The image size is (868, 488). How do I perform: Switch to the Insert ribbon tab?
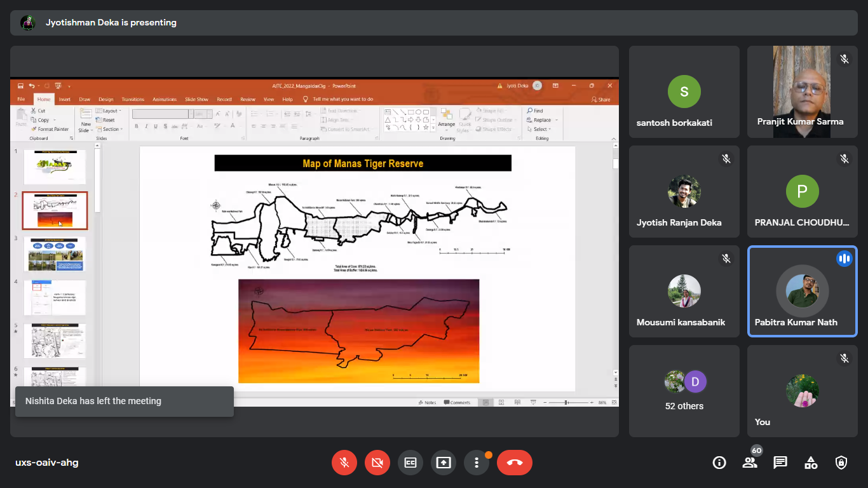(x=64, y=99)
